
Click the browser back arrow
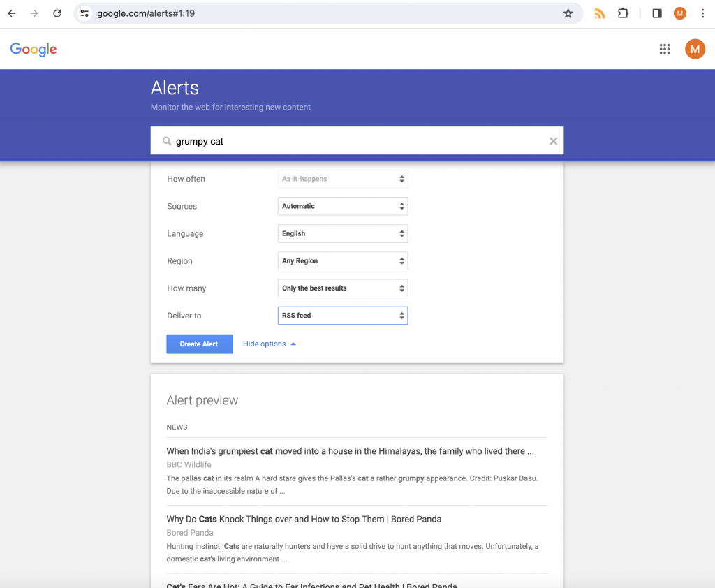point(12,13)
